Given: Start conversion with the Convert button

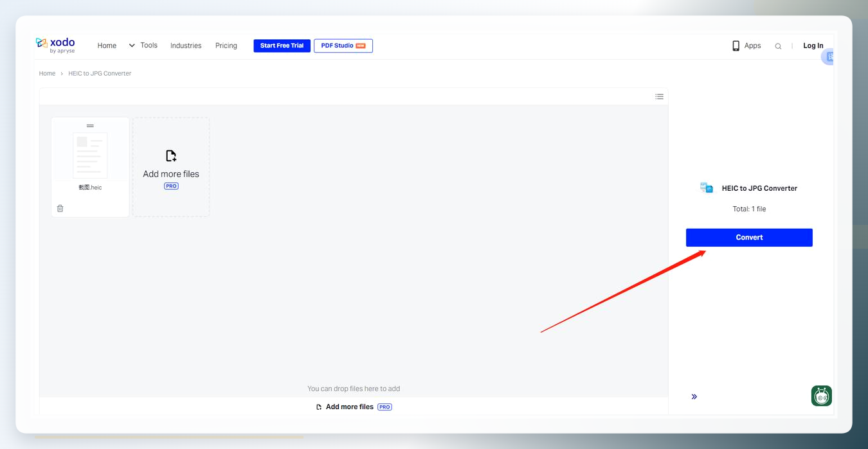Looking at the screenshot, I should 749,238.
